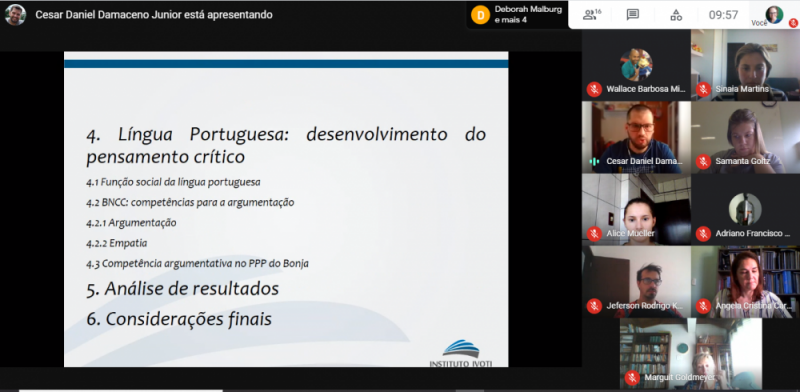Click muted mic icon on Alice Mueller tile
This screenshot has height=392, width=800.
(594, 234)
